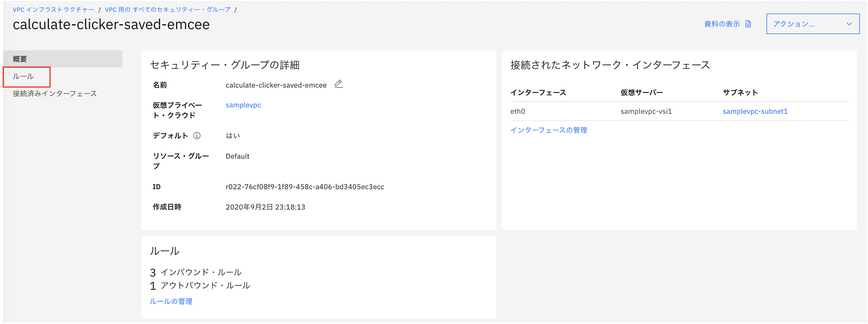Click the セキュリティー・グループの詳細 heading
Screen dimensions: 868x324
pyautogui.click(x=224, y=65)
